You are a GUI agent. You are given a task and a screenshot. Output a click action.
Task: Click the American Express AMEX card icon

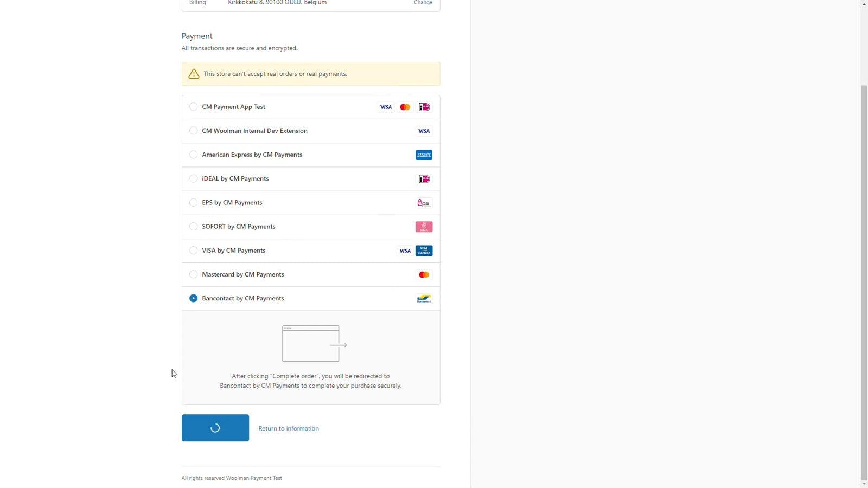coord(424,155)
